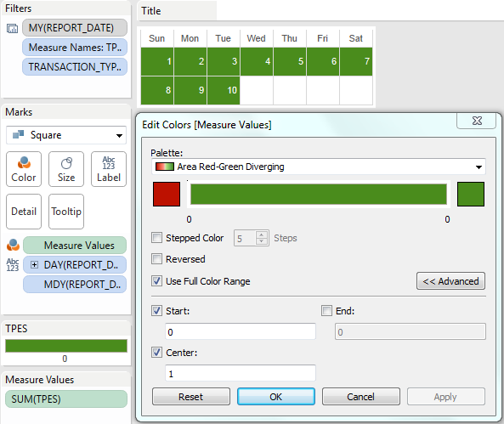Image resolution: width=504 pixels, height=424 pixels.
Task: Select calendar day 6 cell
Action: 323,62
